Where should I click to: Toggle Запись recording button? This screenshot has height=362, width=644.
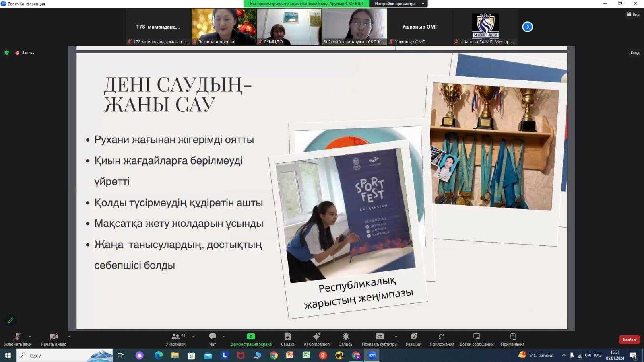tap(345, 339)
